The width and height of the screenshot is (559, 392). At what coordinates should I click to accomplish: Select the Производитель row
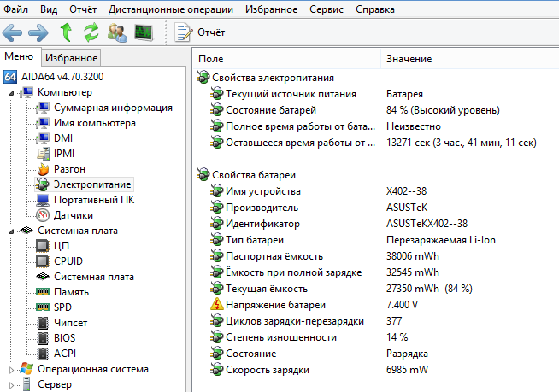(377, 208)
